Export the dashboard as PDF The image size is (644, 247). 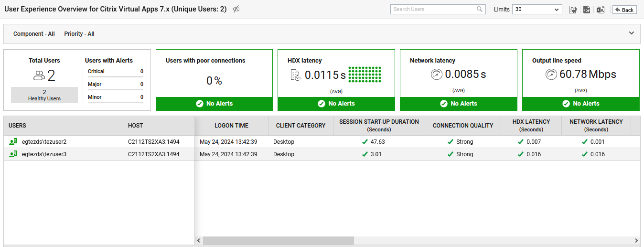coord(587,10)
